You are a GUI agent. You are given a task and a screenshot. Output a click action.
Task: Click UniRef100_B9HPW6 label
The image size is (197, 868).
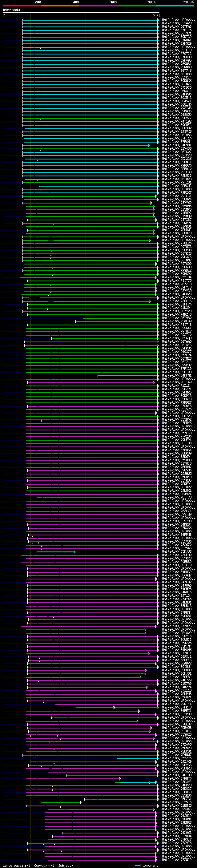point(176,349)
